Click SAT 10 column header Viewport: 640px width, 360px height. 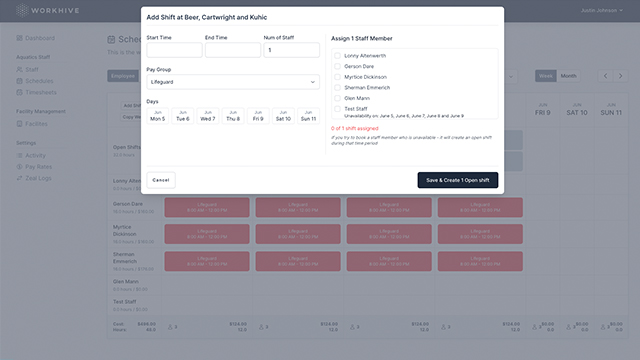(577, 110)
